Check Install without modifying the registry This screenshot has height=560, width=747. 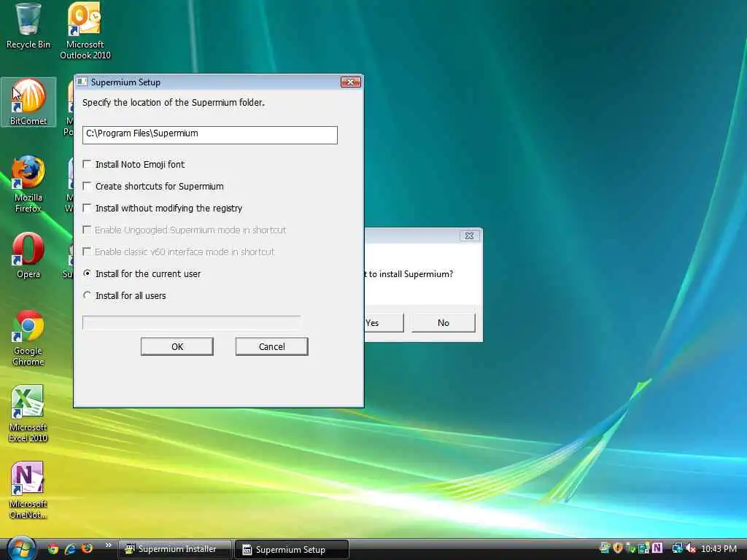pyautogui.click(x=87, y=208)
